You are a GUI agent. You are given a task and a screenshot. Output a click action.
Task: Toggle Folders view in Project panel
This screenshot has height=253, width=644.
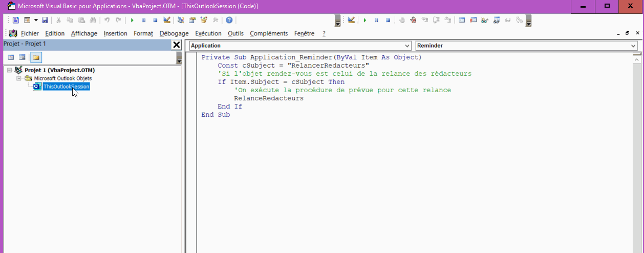[36, 57]
